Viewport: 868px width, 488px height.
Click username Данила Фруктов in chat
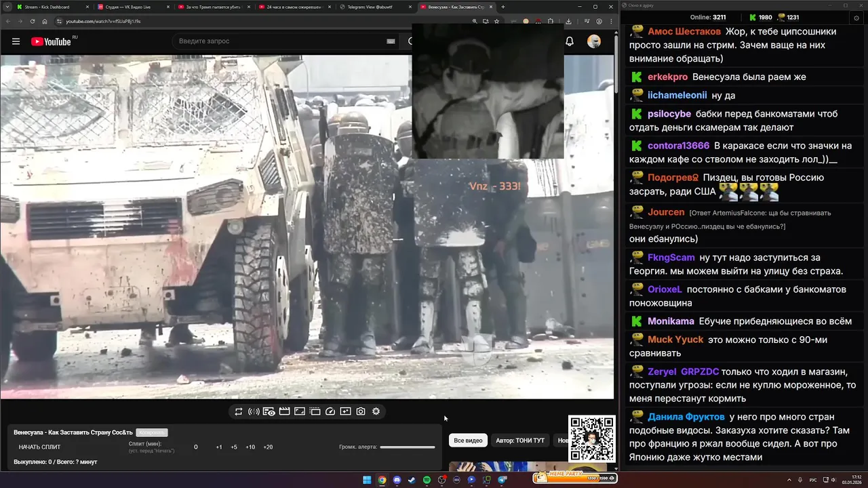[x=686, y=417]
